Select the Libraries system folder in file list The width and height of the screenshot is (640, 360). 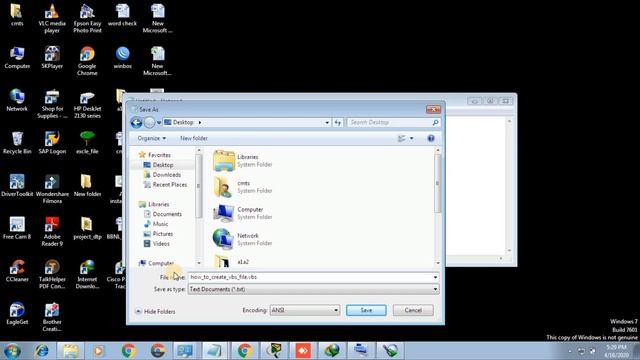tap(243, 160)
